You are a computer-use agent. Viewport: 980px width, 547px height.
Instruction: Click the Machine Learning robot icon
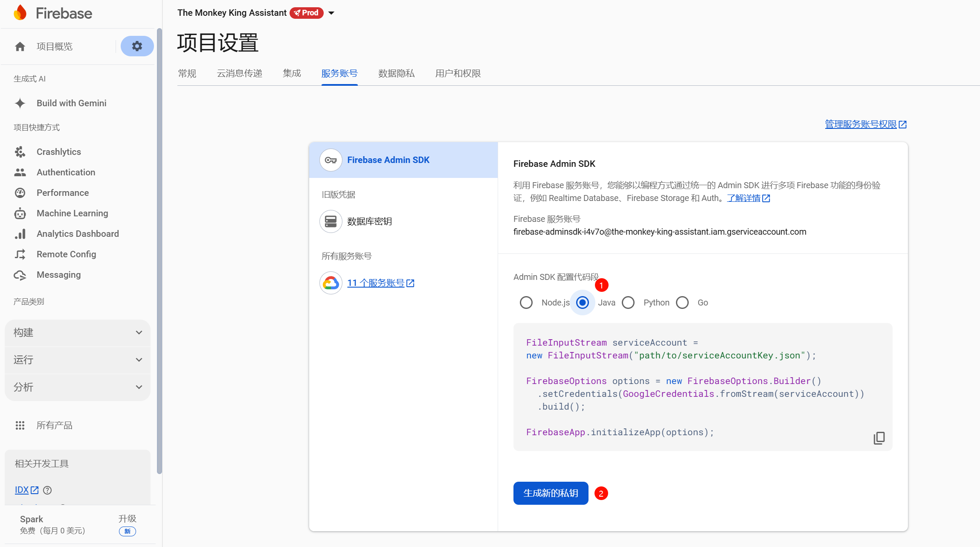(20, 213)
